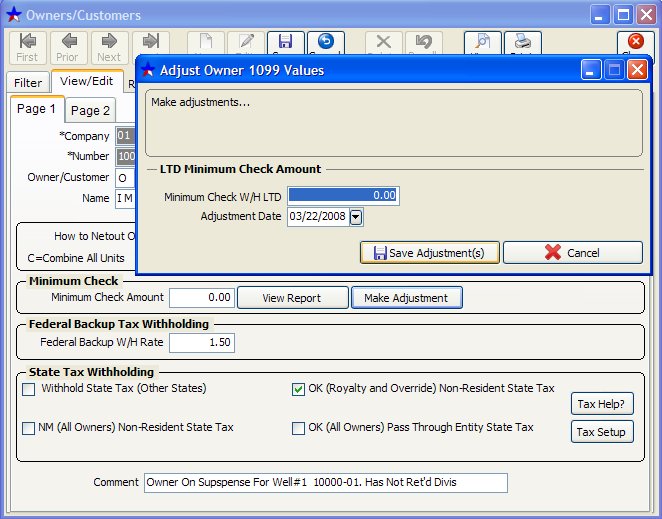
Task: Click the Edit pencil toolbar icon
Action: (x=246, y=43)
